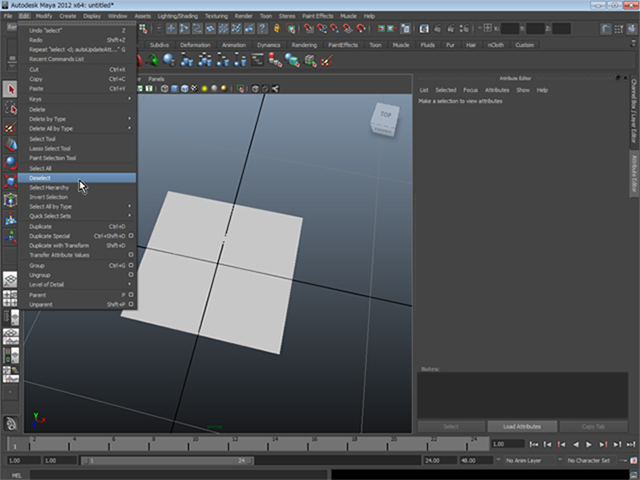Toggle the last red magnet icon
Viewport: 640px width, 480px height.
(x=361, y=28)
